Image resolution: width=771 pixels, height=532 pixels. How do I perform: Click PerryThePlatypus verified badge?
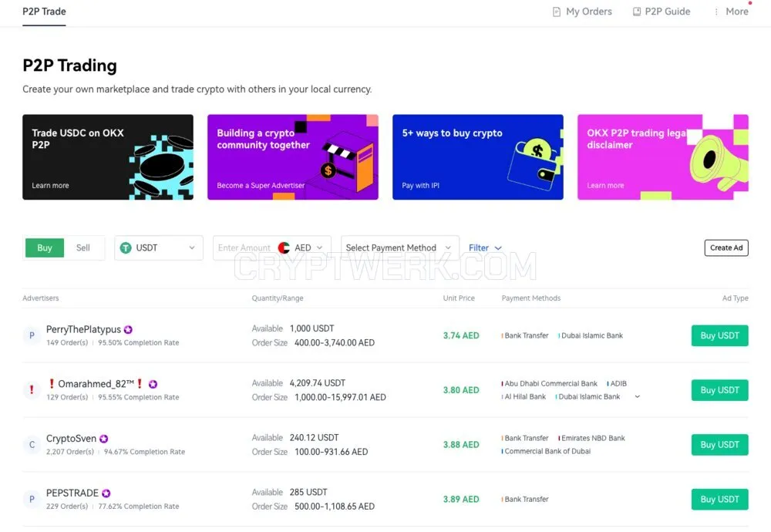(x=128, y=329)
